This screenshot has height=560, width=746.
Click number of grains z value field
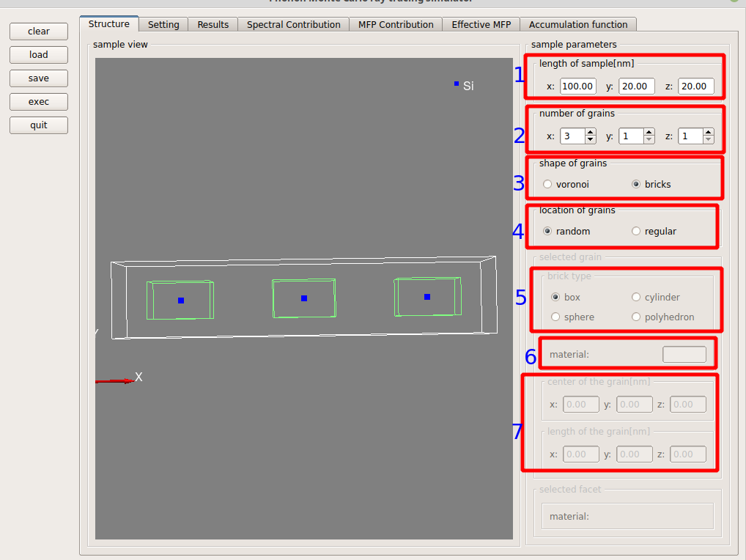[x=691, y=136]
